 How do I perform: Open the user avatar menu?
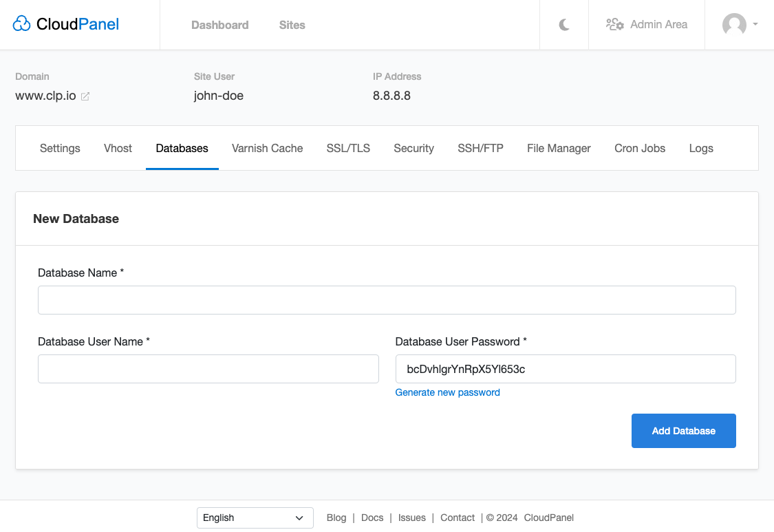point(734,24)
